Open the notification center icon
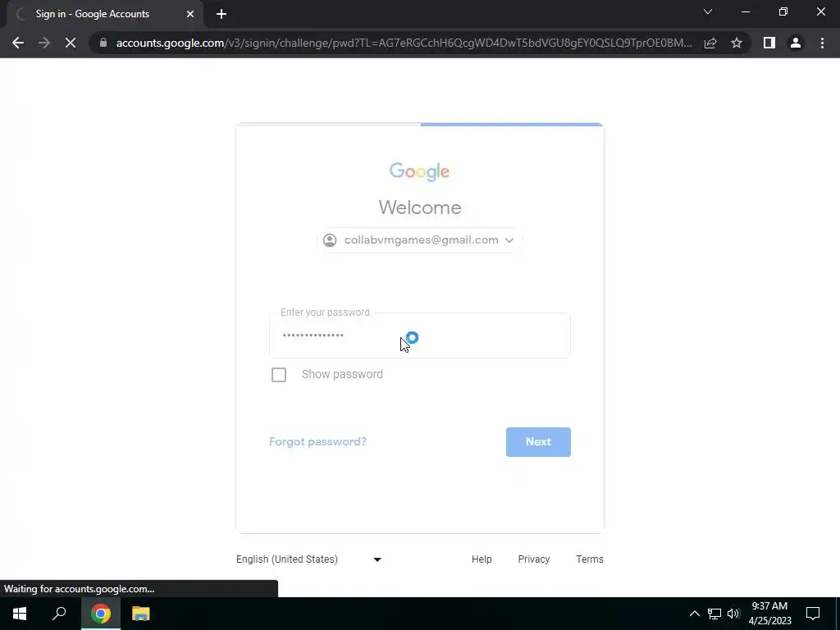The height and width of the screenshot is (630, 840). pos(813,614)
